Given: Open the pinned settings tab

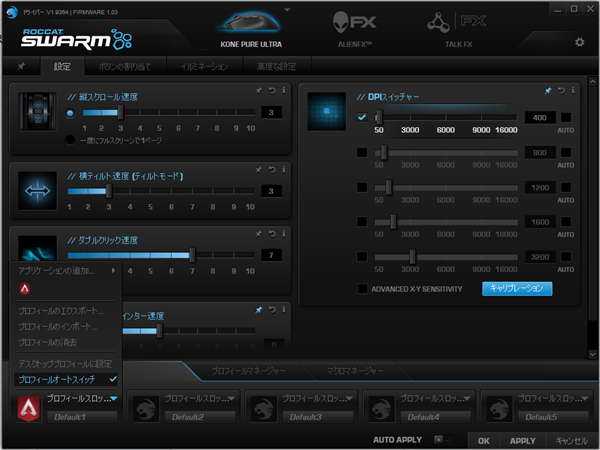Looking at the screenshot, I should tap(21, 66).
